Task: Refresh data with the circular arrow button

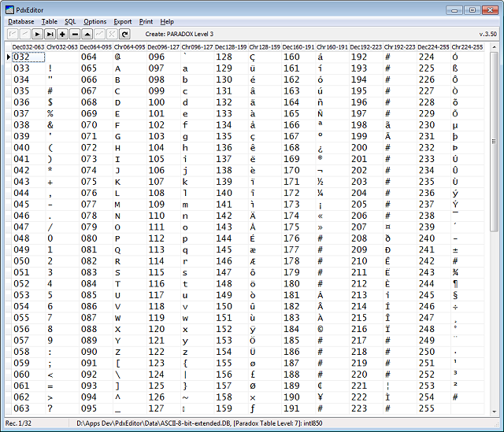Action: pos(124,34)
